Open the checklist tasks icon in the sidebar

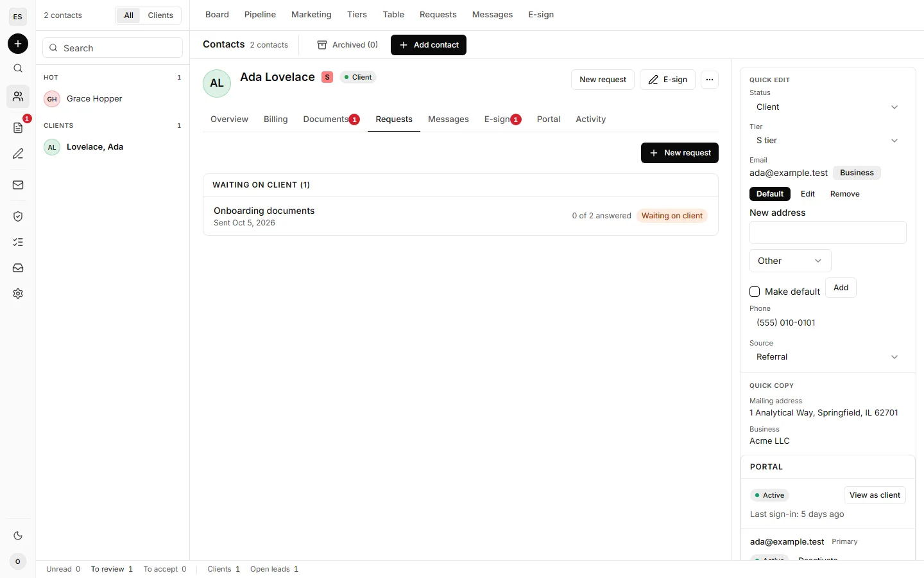[18, 242]
